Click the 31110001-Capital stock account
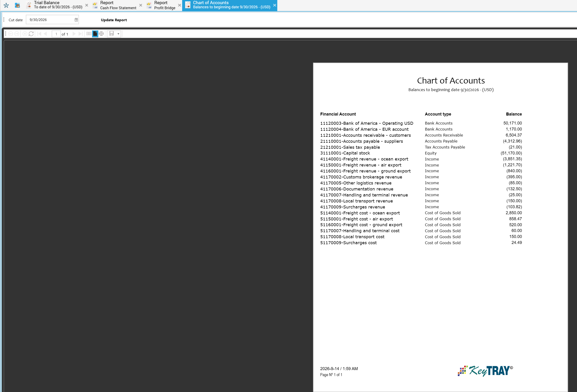 click(345, 153)
